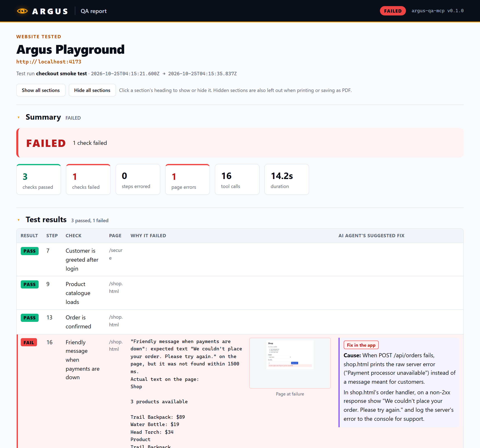Select the Test results heading
Image resolution: width=480 pixels, height=448 pixels.
pos(46,220)
